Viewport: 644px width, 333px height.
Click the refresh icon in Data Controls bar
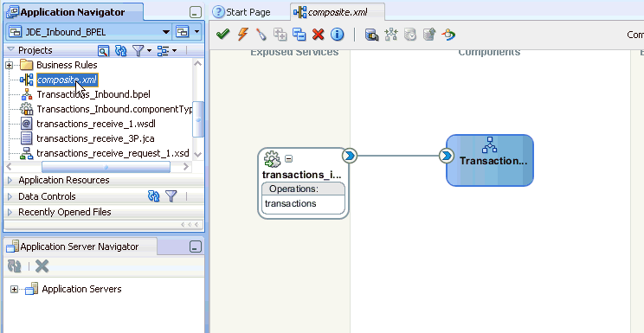[153, 196]
